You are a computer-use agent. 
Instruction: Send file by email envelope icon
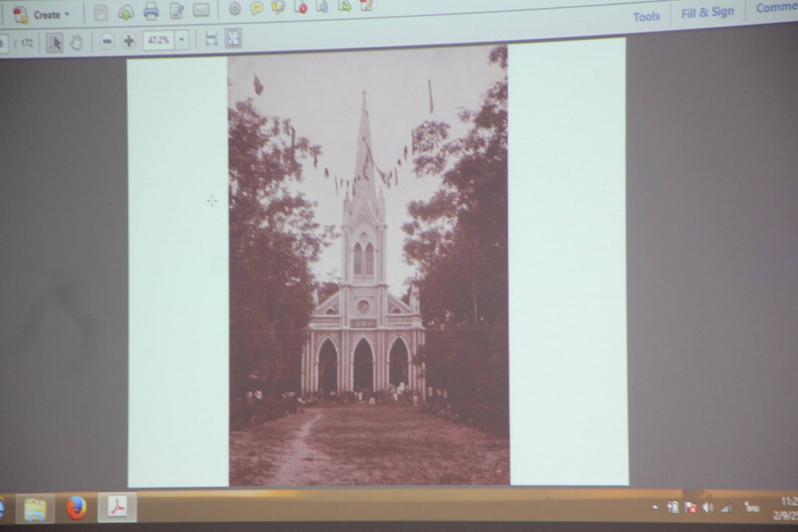click(x=201, y=10)
